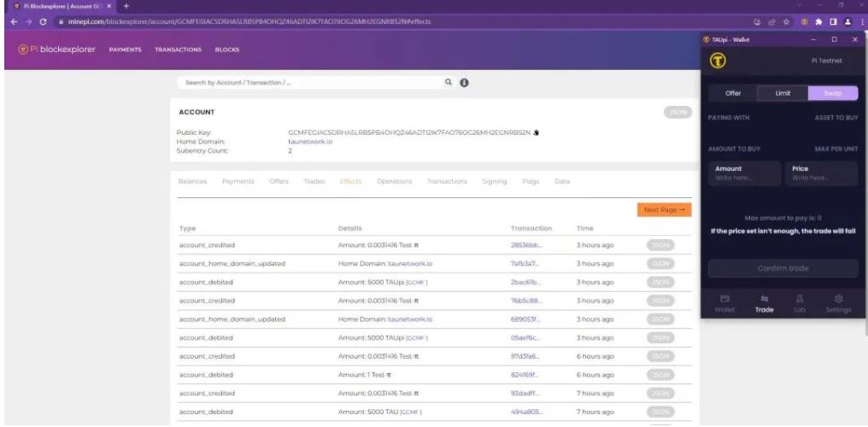Open TRANSACTIONS in top navigation
Viewport: 868px width, 427px height.
pyautogui.click(x=179, y=50)
